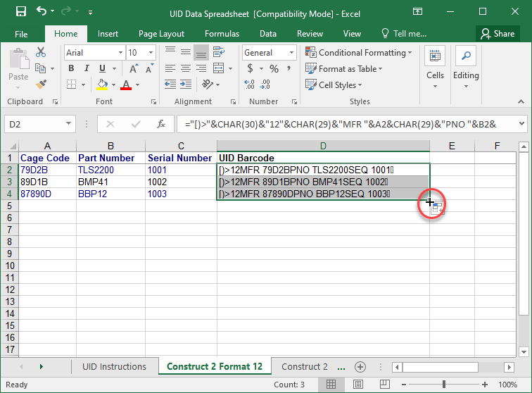532x393 pixels.
Task: Click the Share button
Action: point(497,33)
